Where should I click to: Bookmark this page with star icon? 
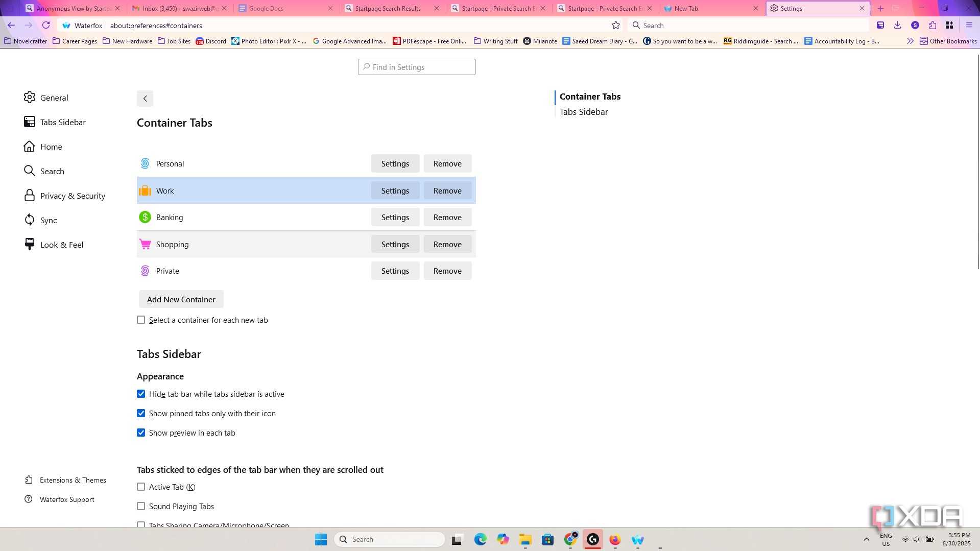click(x=616, y=25)
